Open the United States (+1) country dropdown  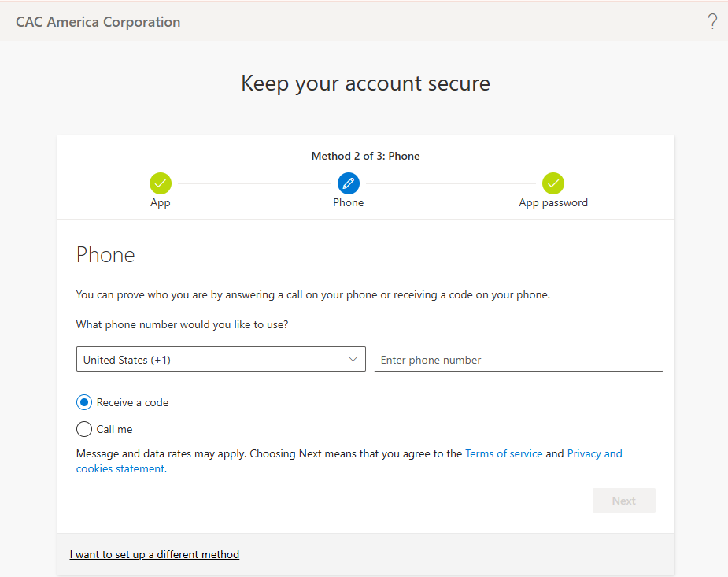[212, 360]
